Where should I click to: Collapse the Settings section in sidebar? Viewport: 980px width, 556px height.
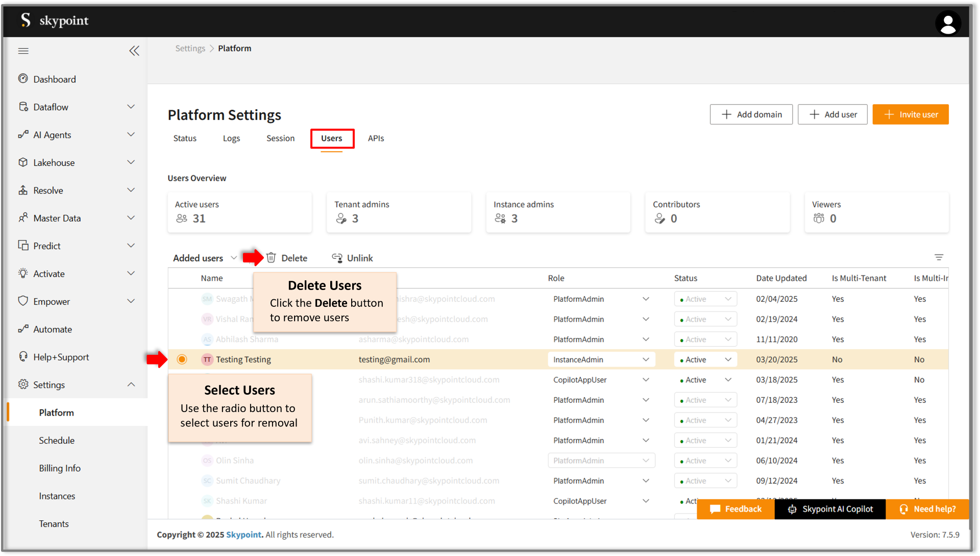[x=131, y=384]
